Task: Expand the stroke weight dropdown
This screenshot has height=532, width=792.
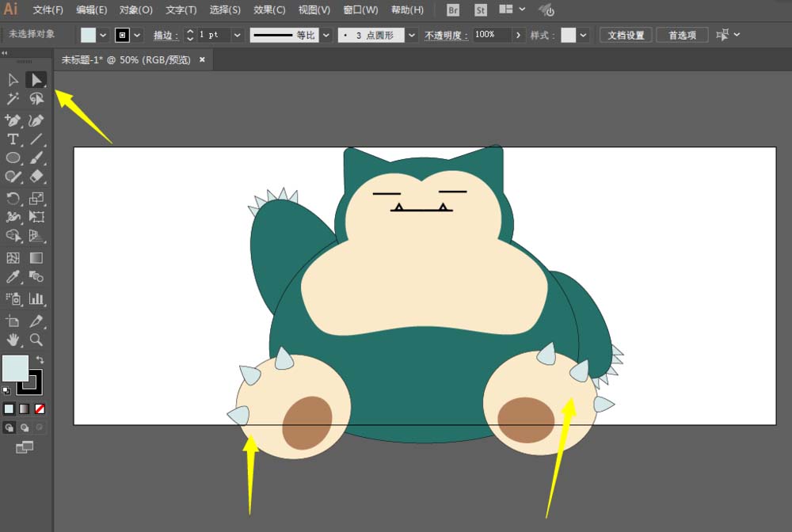Action: coord(237,35)
